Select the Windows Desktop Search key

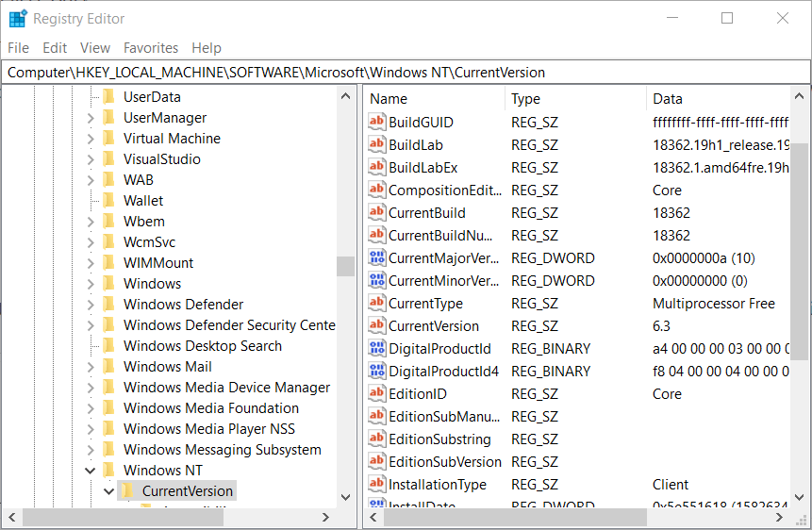click(x=203, y=345)
